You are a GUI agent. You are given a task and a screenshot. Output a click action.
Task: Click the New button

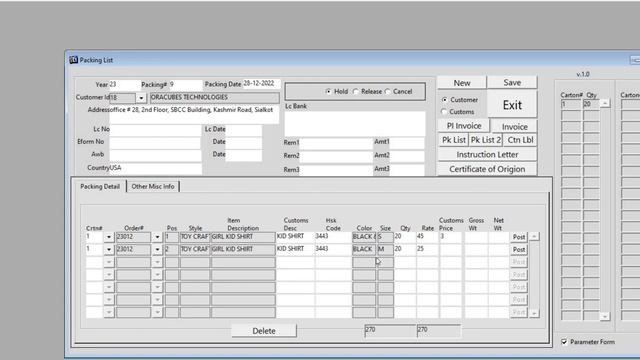click(x=462, y=82)
